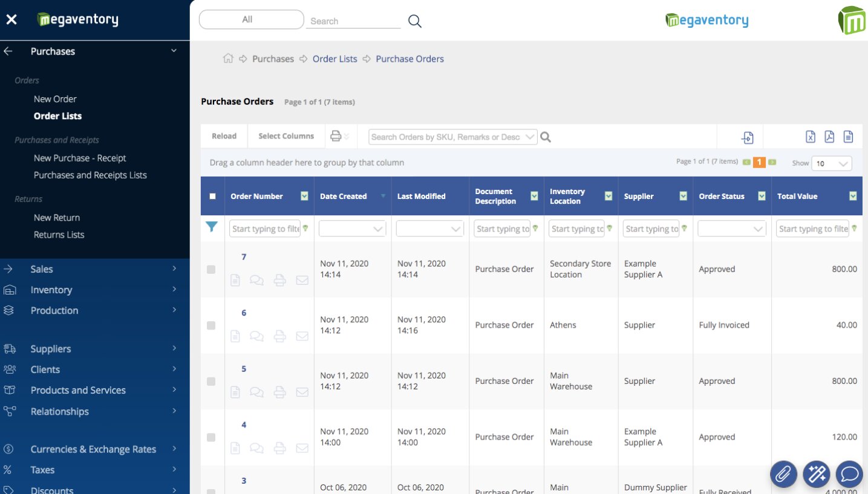
Task: Click the print icon for order 5
Action: [x=279, y=392]
